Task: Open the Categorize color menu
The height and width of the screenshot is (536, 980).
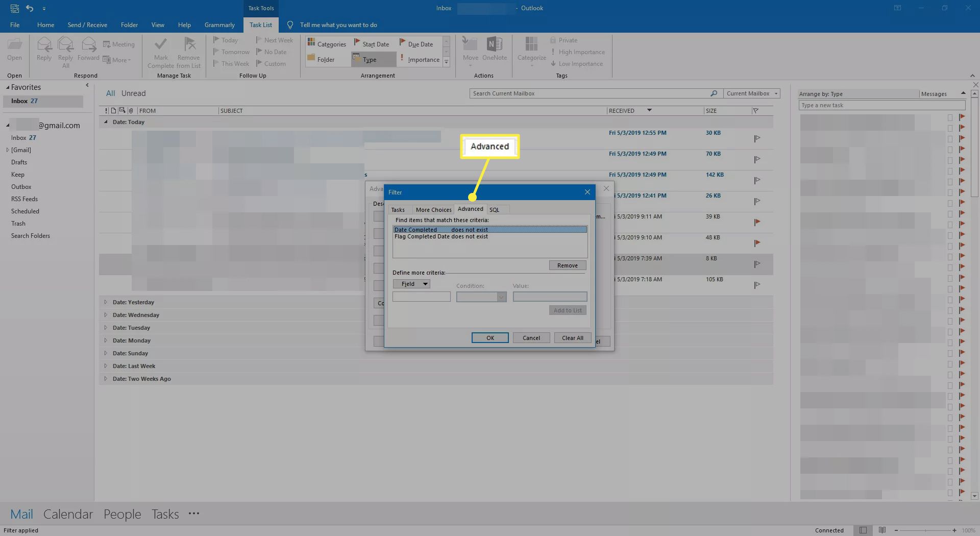Action: [531, 51]
